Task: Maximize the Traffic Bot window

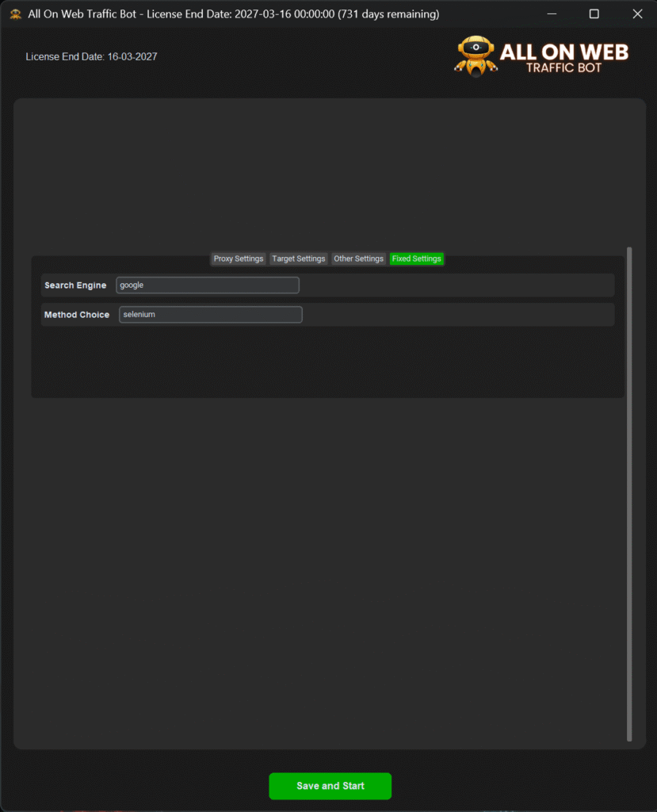Action: [594, 14]
